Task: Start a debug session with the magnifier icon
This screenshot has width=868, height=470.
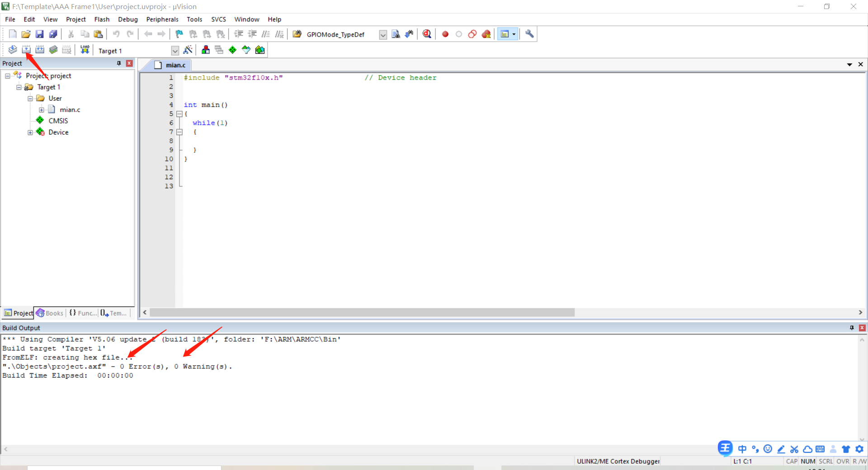Action: (x=427, y=34)
